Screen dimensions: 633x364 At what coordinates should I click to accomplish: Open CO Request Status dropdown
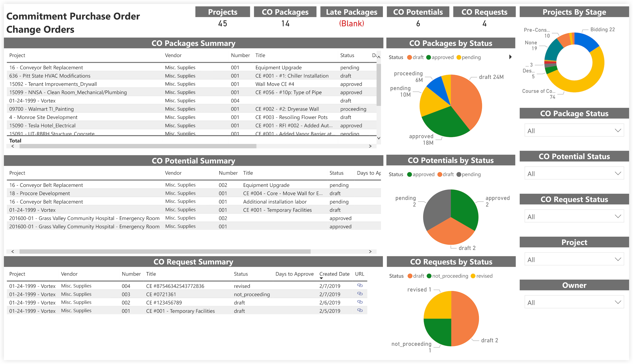(574, 216)
